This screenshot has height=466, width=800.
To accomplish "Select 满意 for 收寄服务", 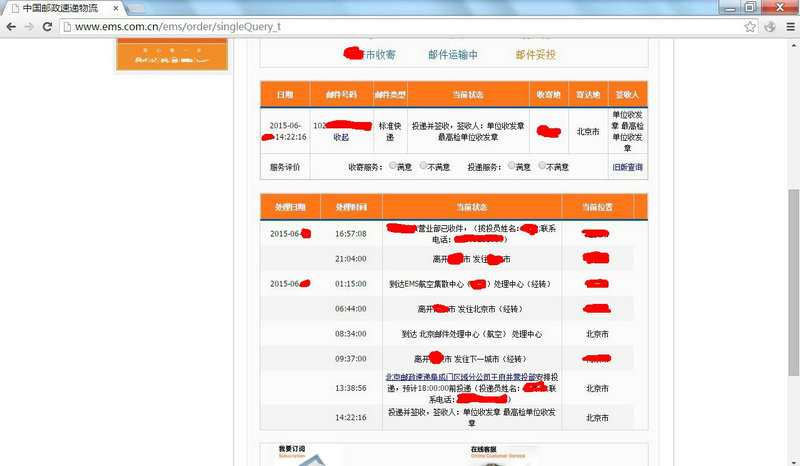I will (392, 167).
